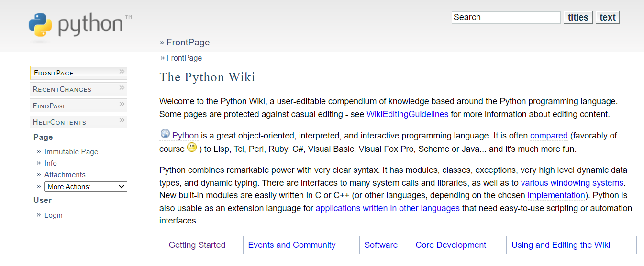
Task: Select the Attachments page link
Action: point(65,175)
